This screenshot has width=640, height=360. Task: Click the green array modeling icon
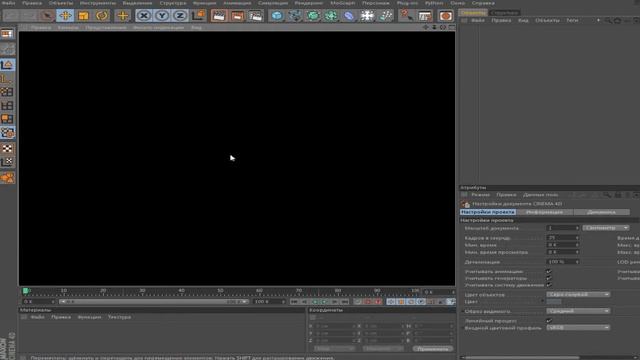click(331, 16)
